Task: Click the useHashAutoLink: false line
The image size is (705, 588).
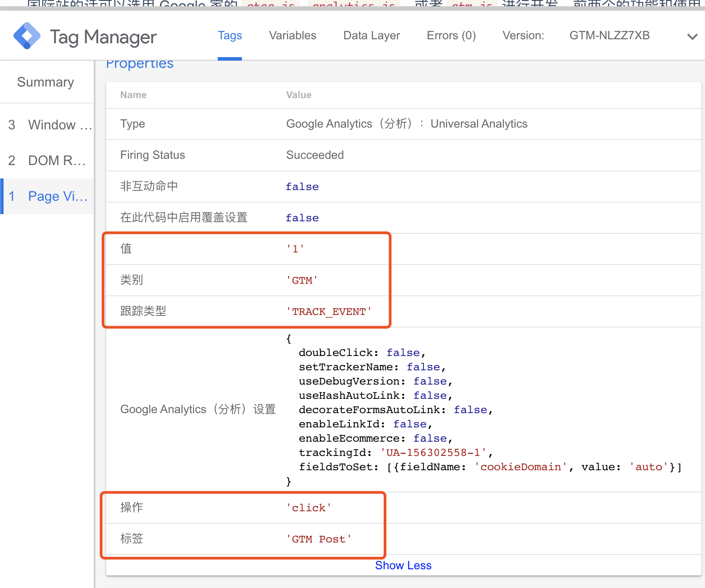Action: point(376,396)
